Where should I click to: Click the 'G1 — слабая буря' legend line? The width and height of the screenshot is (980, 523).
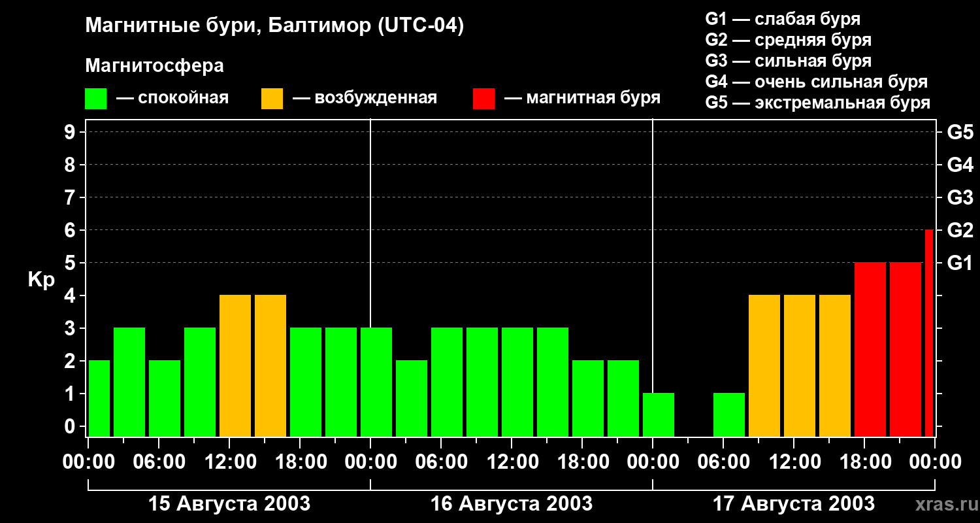coord(783,19)
